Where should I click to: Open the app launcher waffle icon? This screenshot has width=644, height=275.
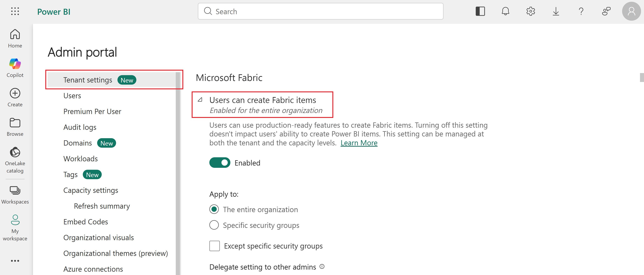15,11
